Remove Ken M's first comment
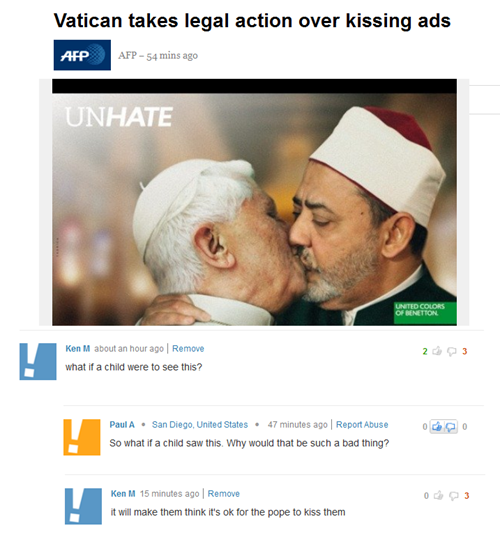The image size is (500, 542). click(x=188, y=348)
